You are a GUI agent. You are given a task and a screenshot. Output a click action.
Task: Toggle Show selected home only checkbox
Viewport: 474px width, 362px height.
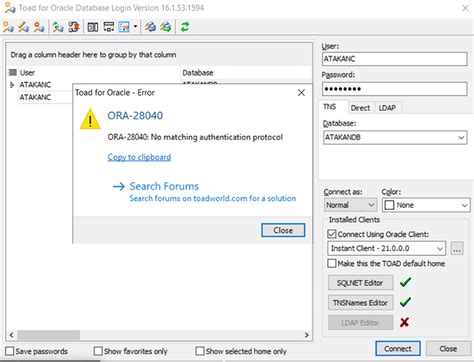[200, 351]
